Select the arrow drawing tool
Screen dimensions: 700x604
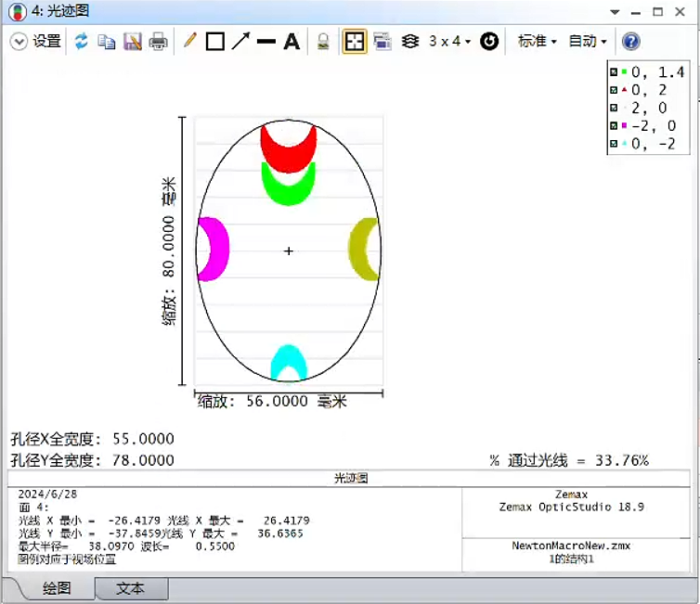click(241, 42)
